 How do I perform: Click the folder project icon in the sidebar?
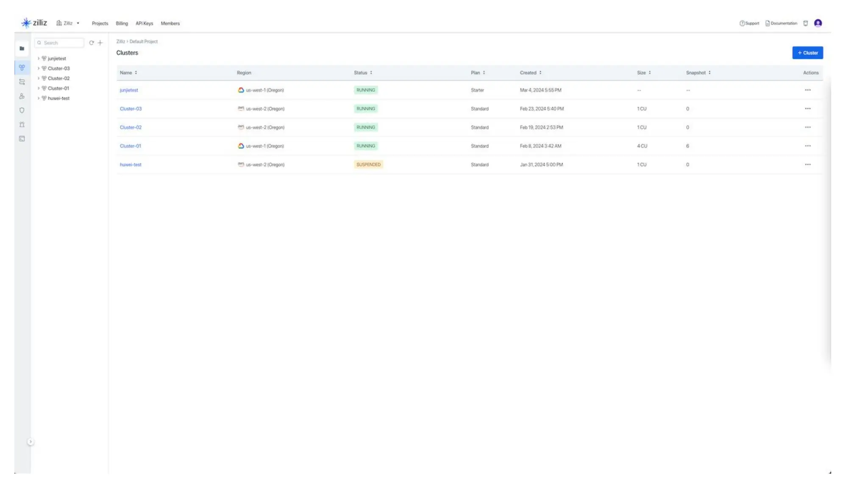tap(22, 49)
